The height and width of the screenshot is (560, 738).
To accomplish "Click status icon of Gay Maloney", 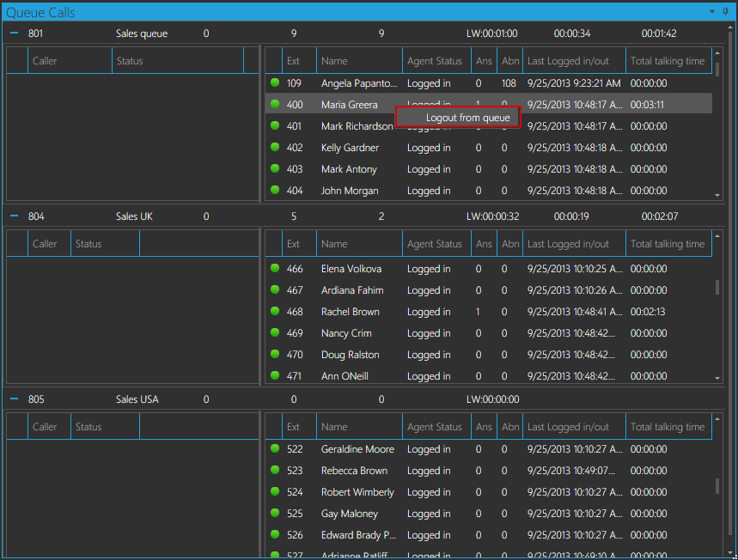I will pyautogui.click(x=275, y=513).
